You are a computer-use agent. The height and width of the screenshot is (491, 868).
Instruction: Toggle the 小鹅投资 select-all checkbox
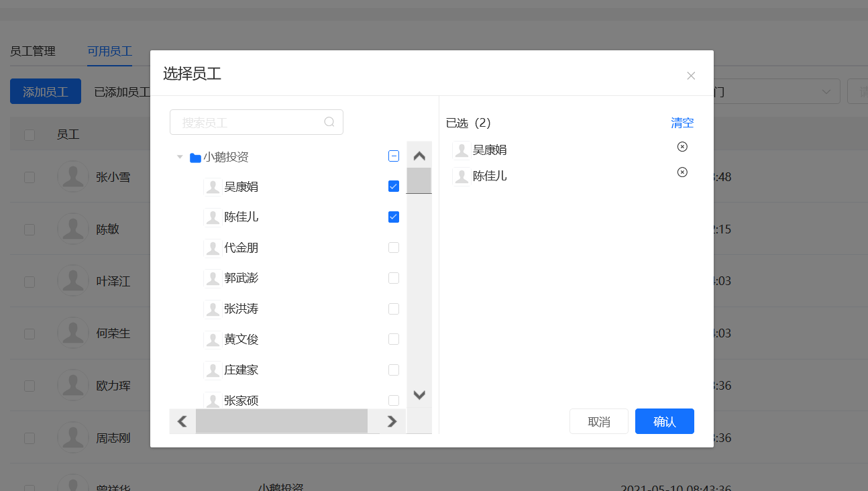[394, 156]
